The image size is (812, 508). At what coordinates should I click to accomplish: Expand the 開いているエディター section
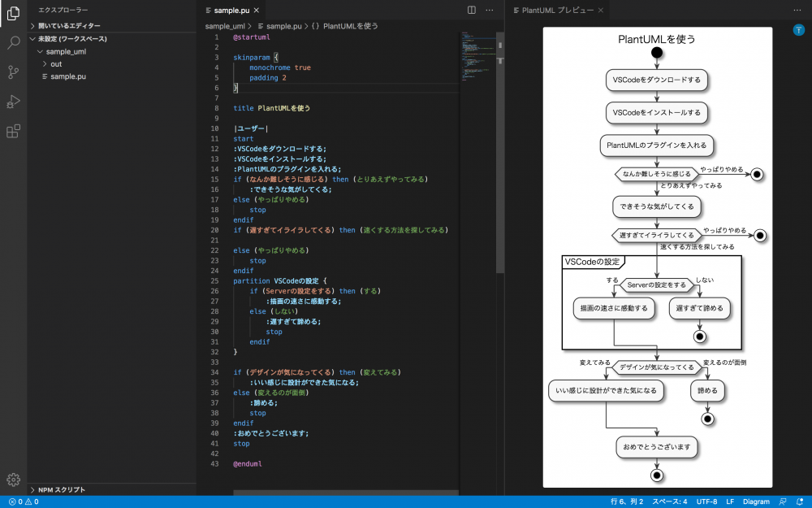click(69, 26)
